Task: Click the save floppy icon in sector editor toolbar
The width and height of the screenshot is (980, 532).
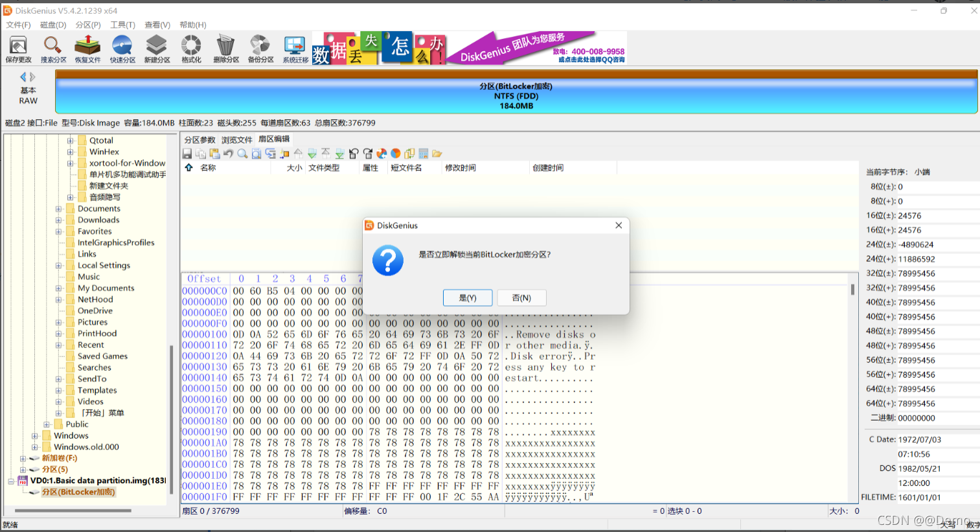Action: click(187, 154)
